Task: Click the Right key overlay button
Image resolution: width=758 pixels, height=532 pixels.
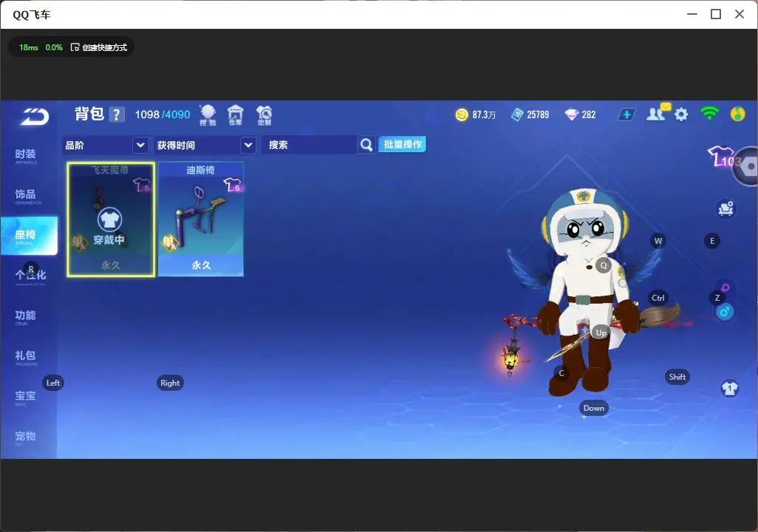Action: pos(170,383)
